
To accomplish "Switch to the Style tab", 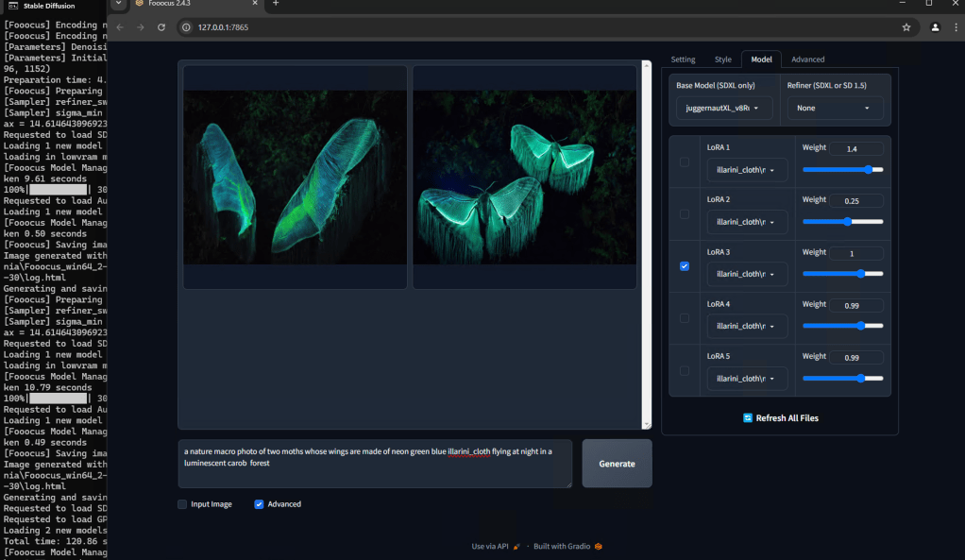I will pyautogui.click(x=722, y=59).
